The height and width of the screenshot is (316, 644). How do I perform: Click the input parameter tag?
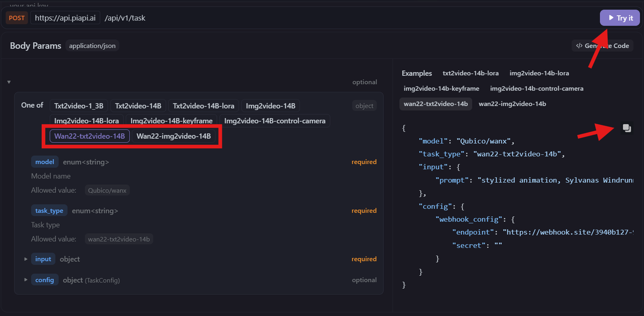(x=43, y=259)
